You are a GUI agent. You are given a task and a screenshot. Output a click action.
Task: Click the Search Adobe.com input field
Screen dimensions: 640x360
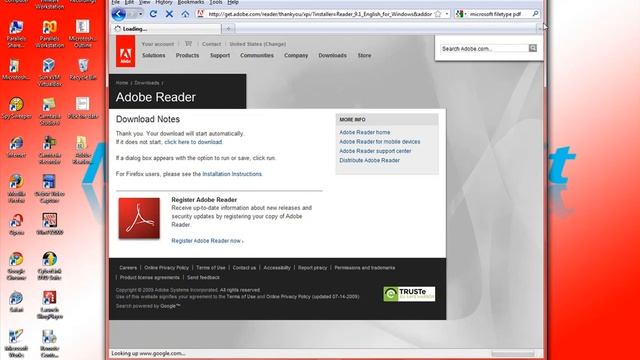tap(484, 49)
